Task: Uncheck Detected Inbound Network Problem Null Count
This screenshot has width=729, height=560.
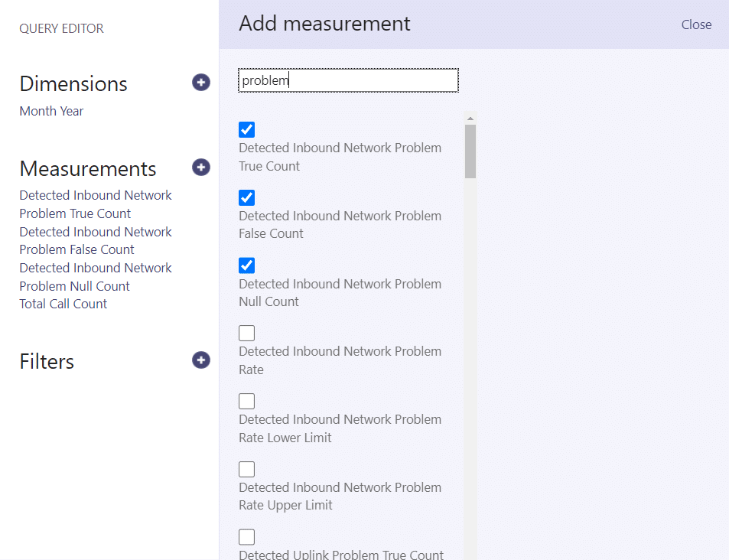Action: click(x=247, y=265)
